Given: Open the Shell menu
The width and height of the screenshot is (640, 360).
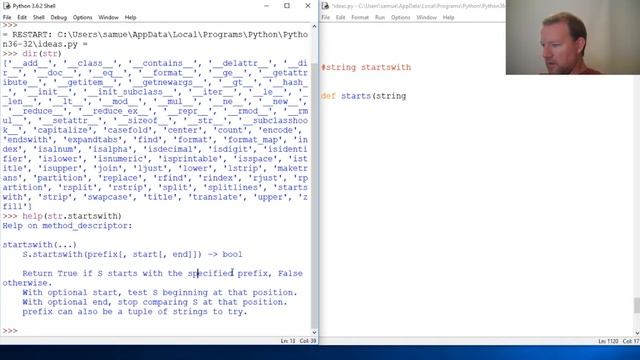Looking at the screenshot, I should pyautogui.click(x=39, y=18).
